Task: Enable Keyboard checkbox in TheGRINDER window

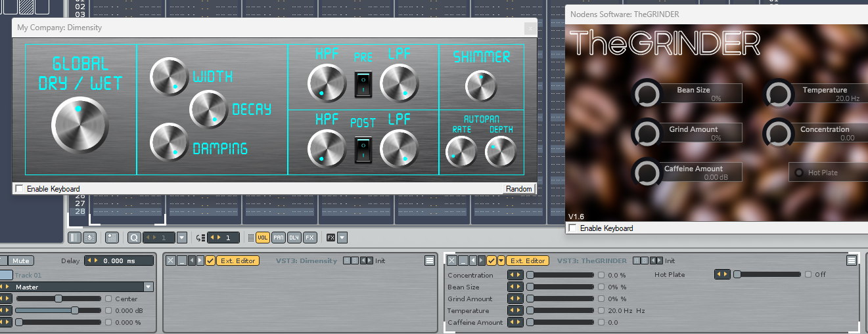Action: (x=572, y=228)
